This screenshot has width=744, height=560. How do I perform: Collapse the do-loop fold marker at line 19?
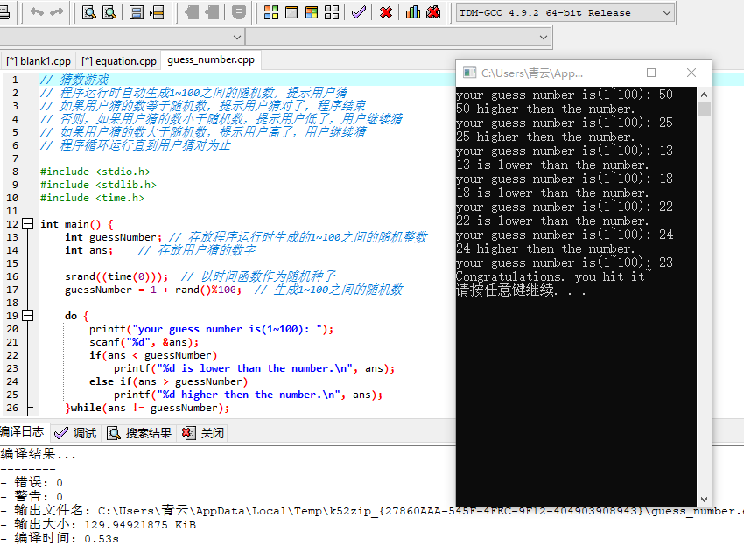(x=28, y=316)
